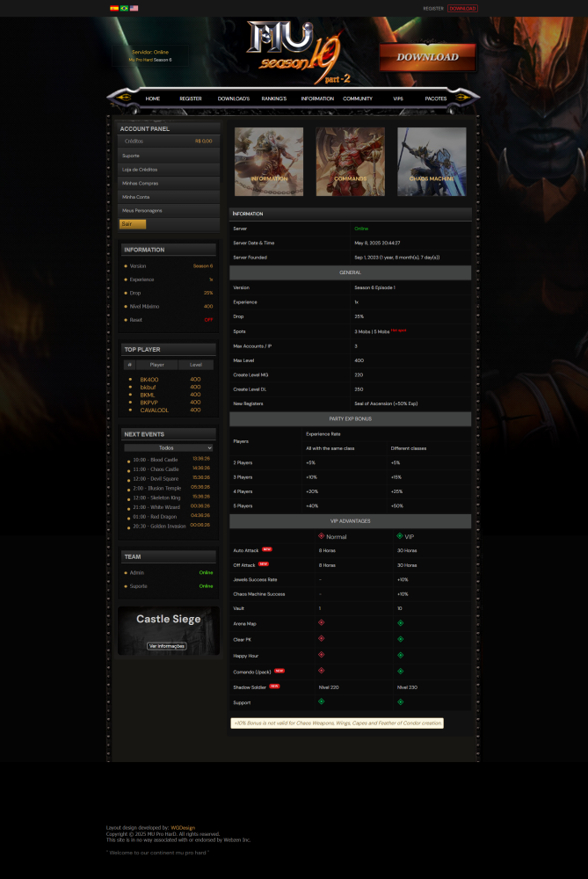Click the 12:00 - Skeleton King event

click(x=156, y=498)
